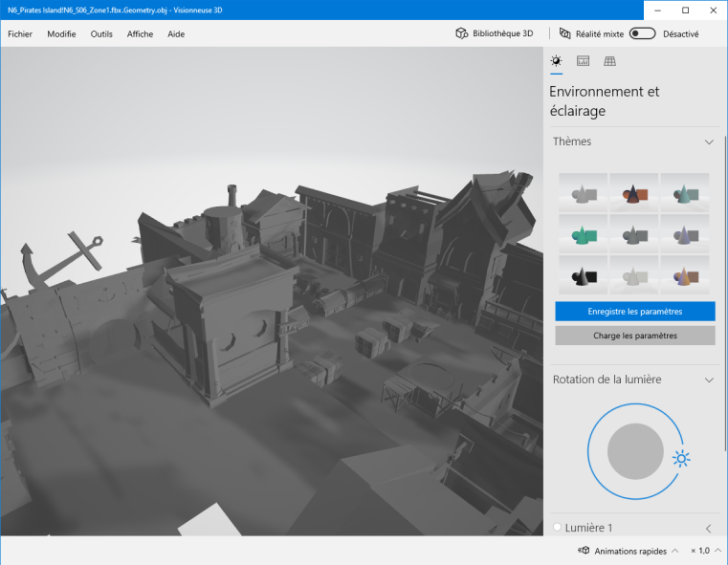The height and width of the screenshot is (565, 728).
Task: Select the faint white shapes theme
Action: click(633, 274)
